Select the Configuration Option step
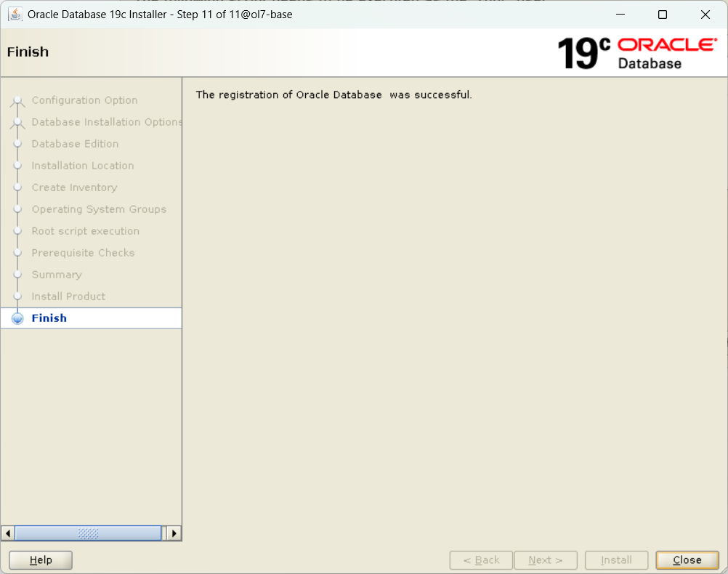 tap(84, 100)
